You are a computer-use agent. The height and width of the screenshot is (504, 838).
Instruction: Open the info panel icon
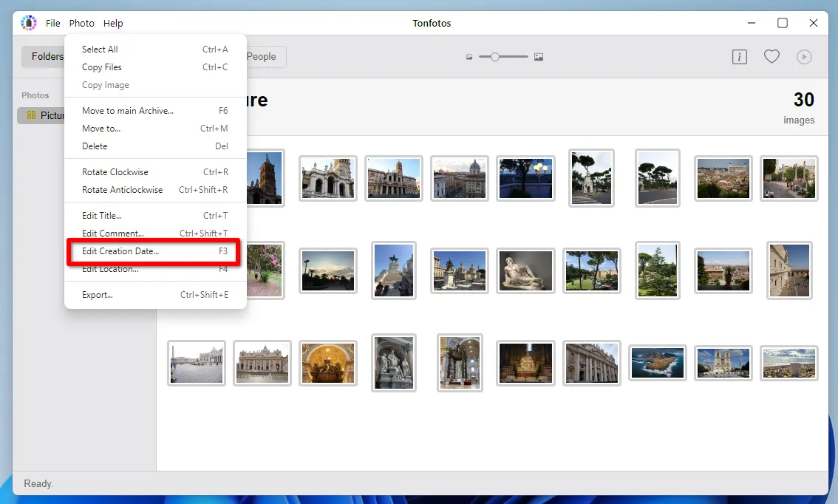click(x=739, y=57)
